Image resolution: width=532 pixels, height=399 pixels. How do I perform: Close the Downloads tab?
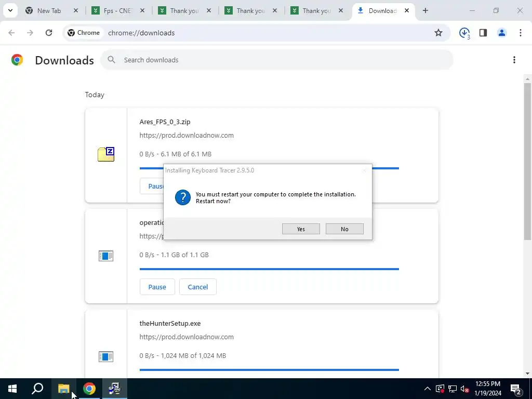click(x=407, y=11)
